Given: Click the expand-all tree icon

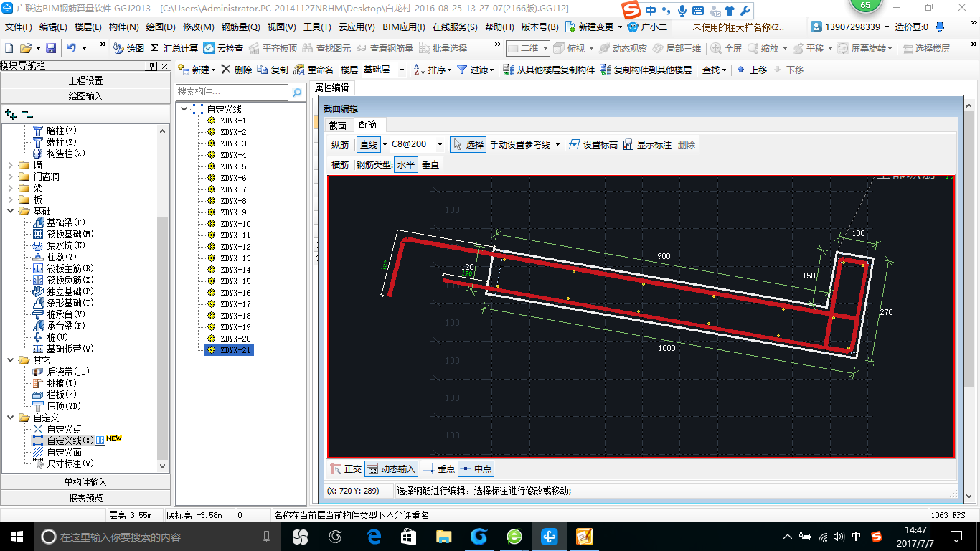Looking at the screenshot, I should coord(11,113).
